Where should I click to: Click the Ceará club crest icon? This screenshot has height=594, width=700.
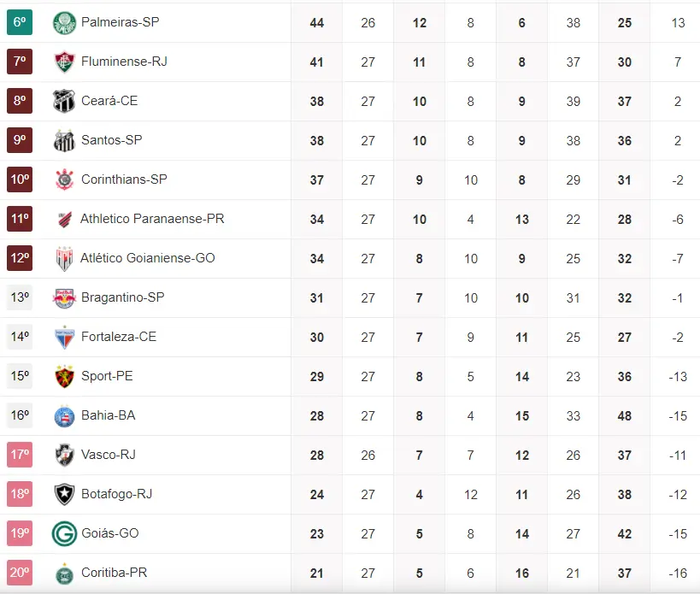(64, 101)
